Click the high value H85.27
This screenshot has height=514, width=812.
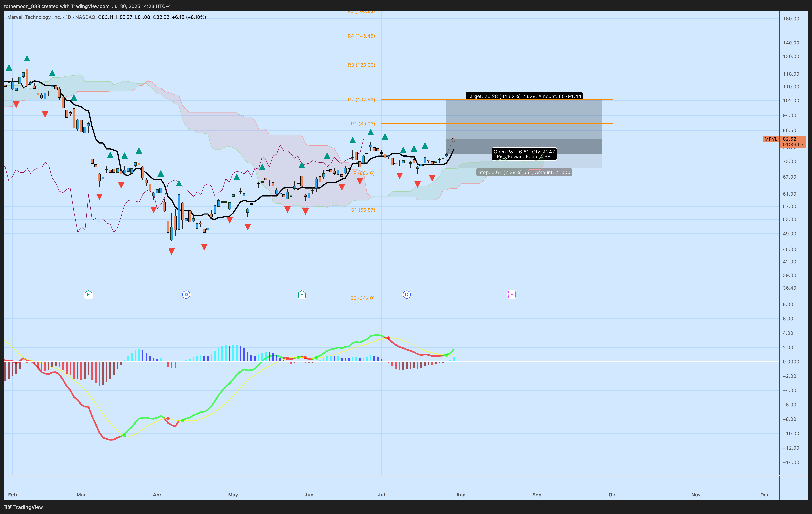click(x=124, y=17)
